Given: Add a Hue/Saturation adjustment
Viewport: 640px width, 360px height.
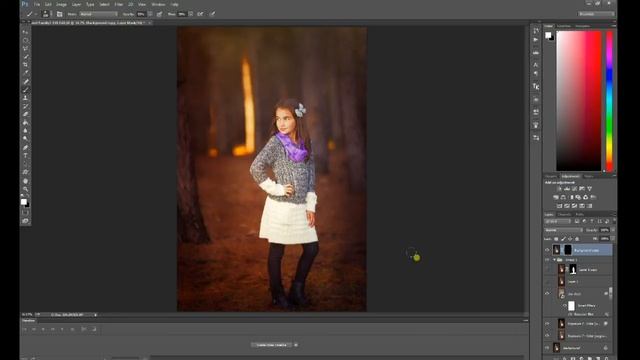Looking at the screenshot, I should tap(556, 197).
